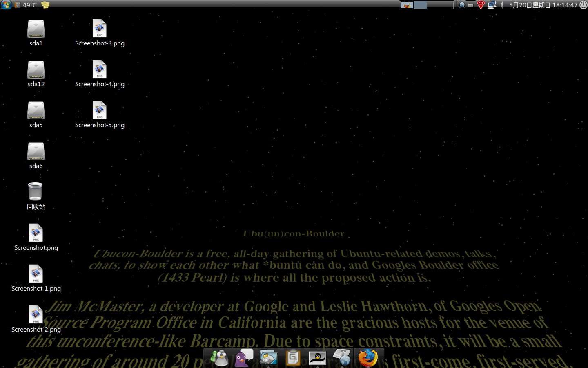588x368 pixels.
Task: Select the Screenshot-5.png file icon
Action: pyautogui.click(x=100, y=115)
